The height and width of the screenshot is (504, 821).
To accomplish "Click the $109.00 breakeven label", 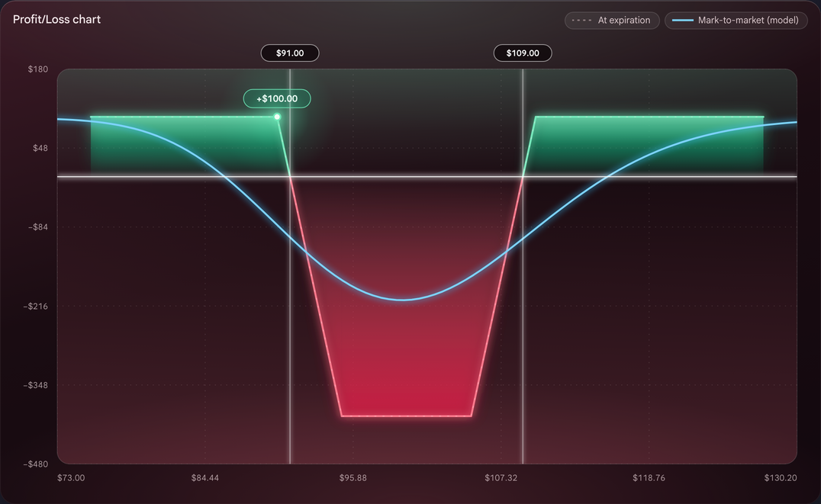I will (x=523, y=53).
